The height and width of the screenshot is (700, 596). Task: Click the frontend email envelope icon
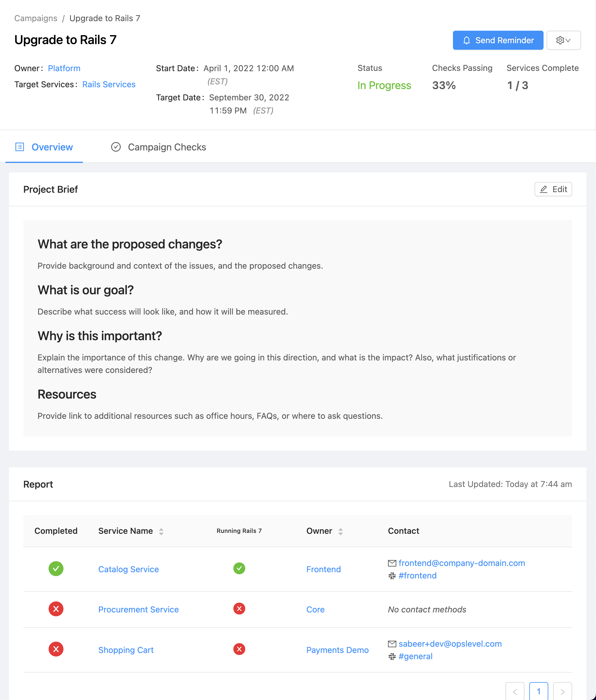click(x=392, y=563)
